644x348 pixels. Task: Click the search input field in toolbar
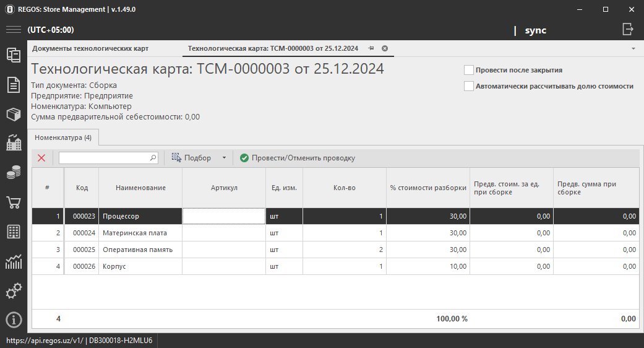104,158
